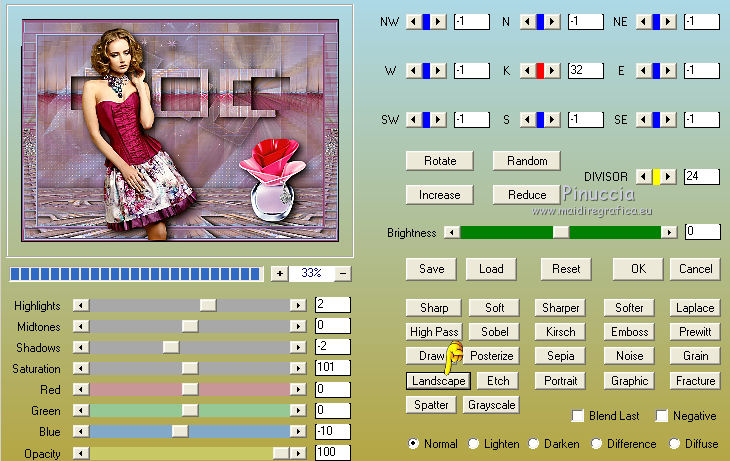Confirm with the OK button
The height and width of the screenshot is (461, 730).
638,269
